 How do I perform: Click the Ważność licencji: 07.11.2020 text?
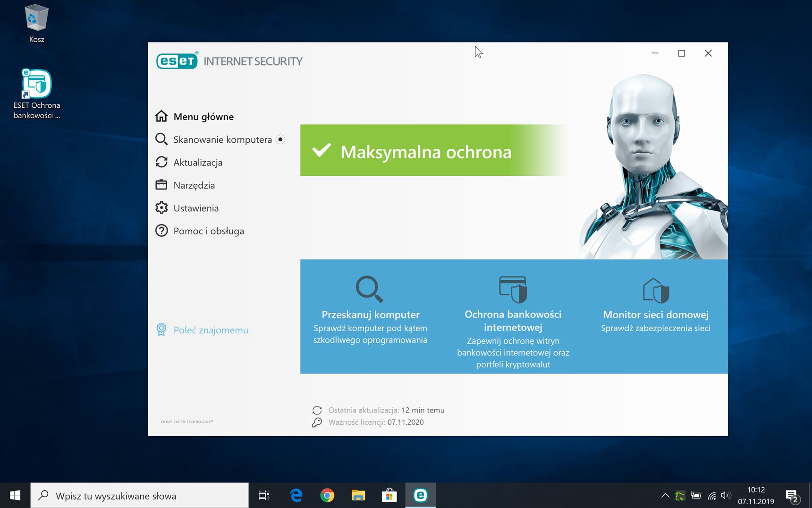(x=376, y=422)
